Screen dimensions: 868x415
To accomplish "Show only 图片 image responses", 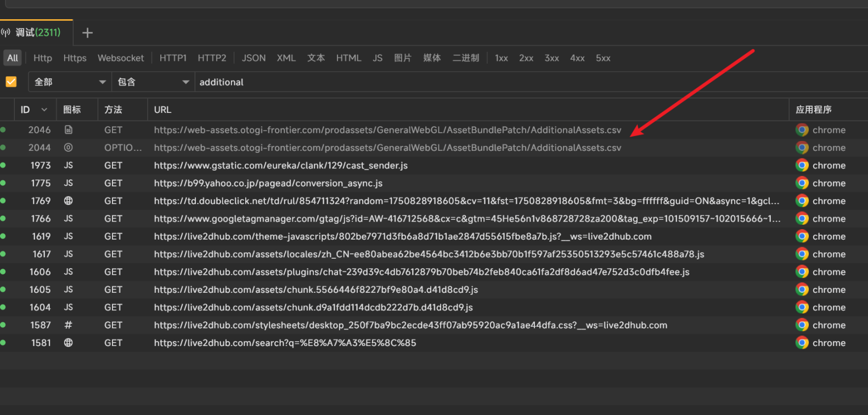I will (x=403, y=58).
